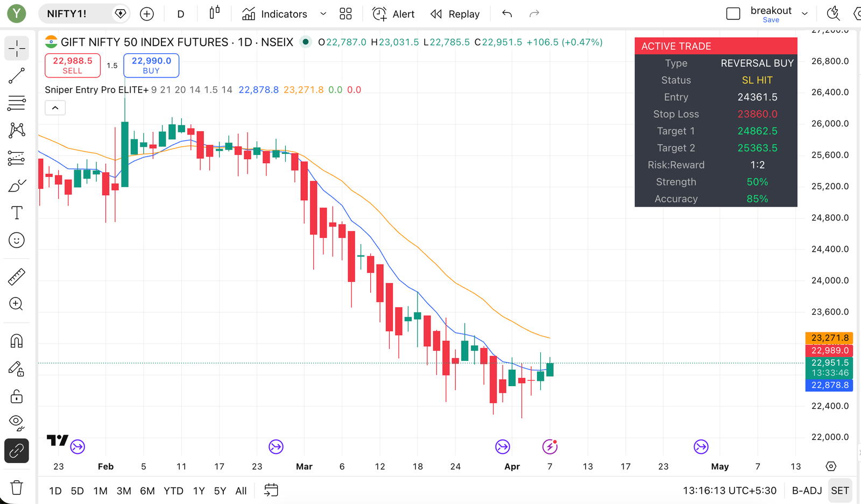Open the emoji icons tool
The image size is (861, 504).
pyautogui.click(x=17, y=240)
